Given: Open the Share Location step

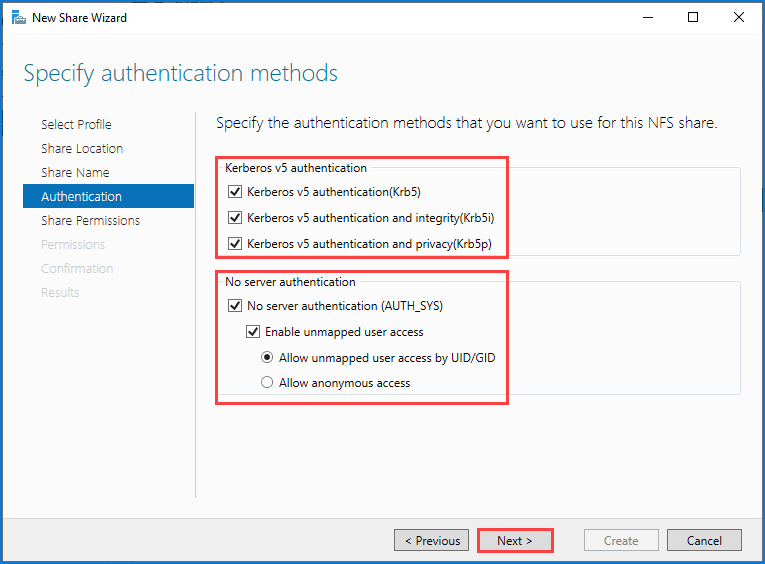Looking at the screenshot, I should pos(82,148).
